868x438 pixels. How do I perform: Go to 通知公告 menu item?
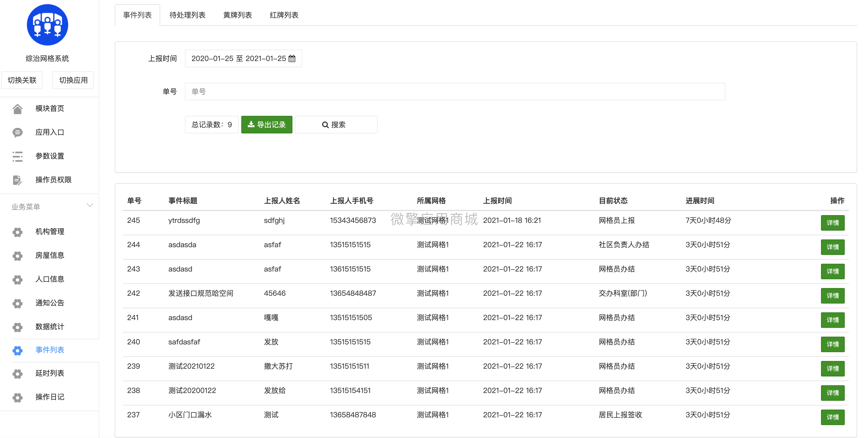click(50, 303)
